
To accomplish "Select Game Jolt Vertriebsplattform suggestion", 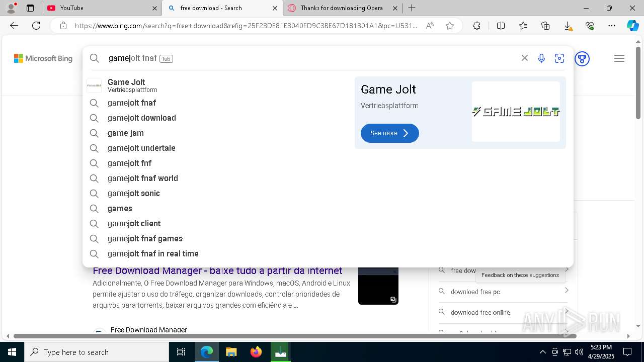I will pyautogui.click(x=216, y=85).
